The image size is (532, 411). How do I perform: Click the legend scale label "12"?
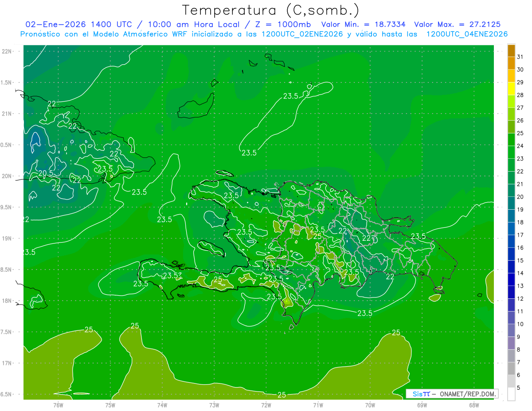click(x=520, y=298)
